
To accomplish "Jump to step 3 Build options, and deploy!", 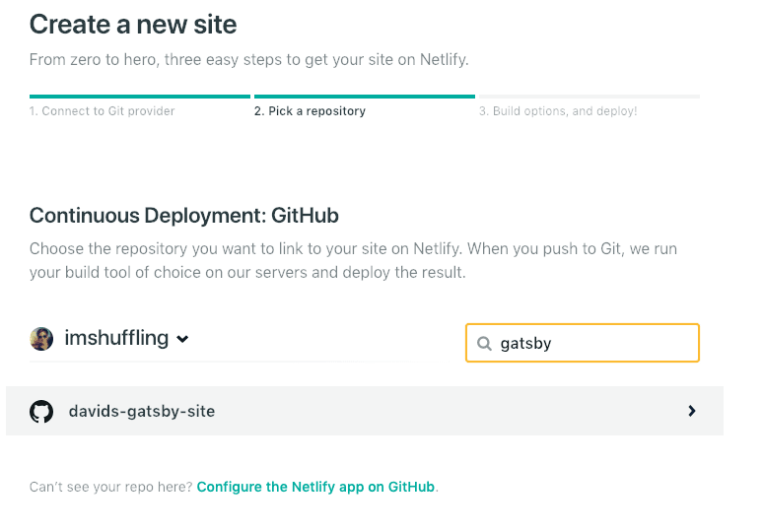I will tap(558, 111).
